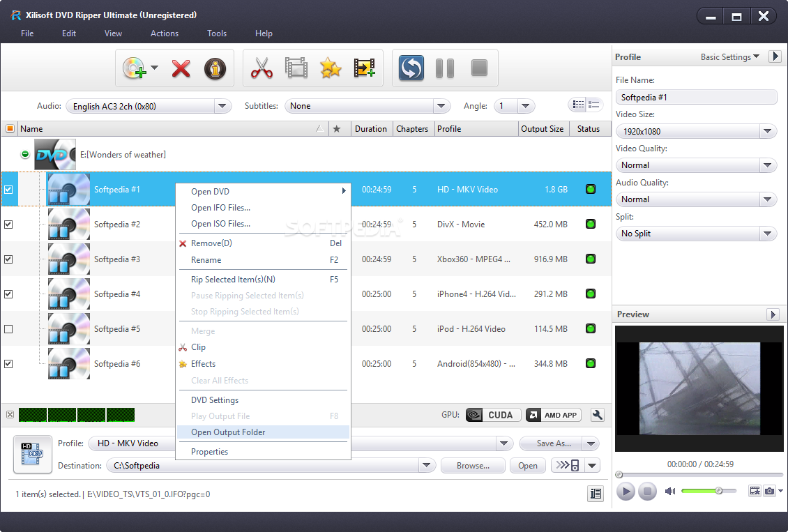This screenshot has height=532, width=788.
Task: Click the volume speaker icon in preview
Action: (x=670, y=491)
